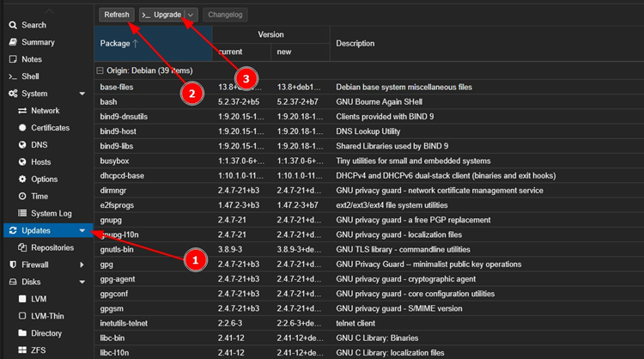The image size is (644, 359).
Task: Open Notes using the note icon
Action: [x=13, y=59]
